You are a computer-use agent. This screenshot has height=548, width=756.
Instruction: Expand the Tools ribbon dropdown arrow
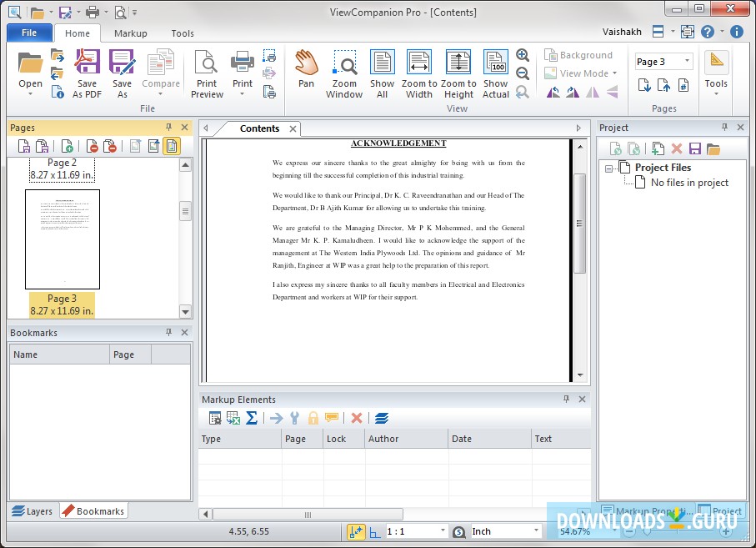pos(716,94)
